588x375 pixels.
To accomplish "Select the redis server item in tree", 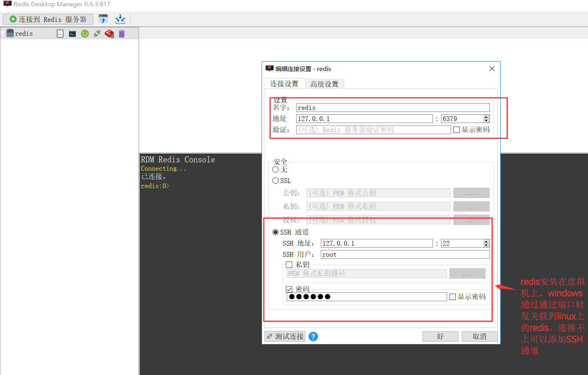I will 24,34.
